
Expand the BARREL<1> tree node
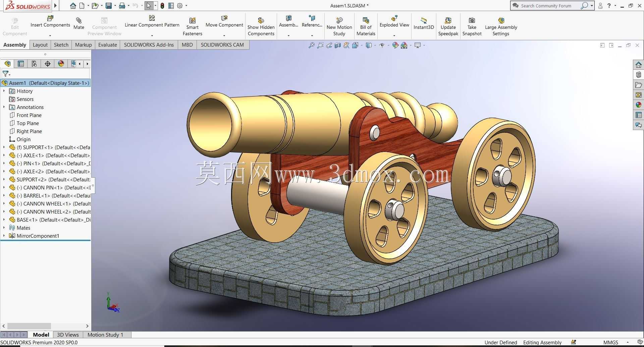(4, 195)
